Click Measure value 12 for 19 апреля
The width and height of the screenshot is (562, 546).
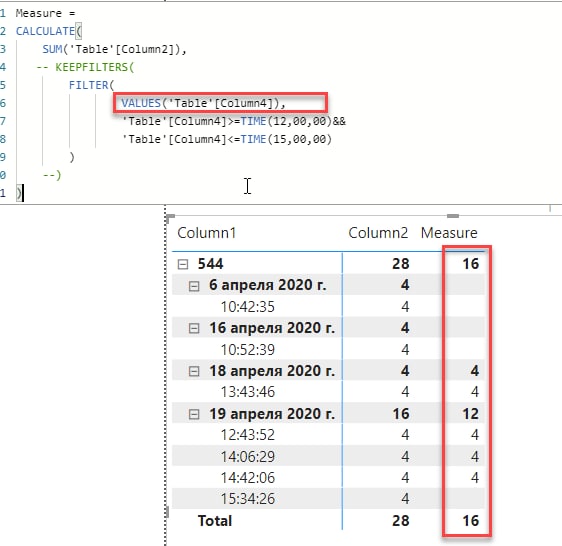(x=471, y=414)
